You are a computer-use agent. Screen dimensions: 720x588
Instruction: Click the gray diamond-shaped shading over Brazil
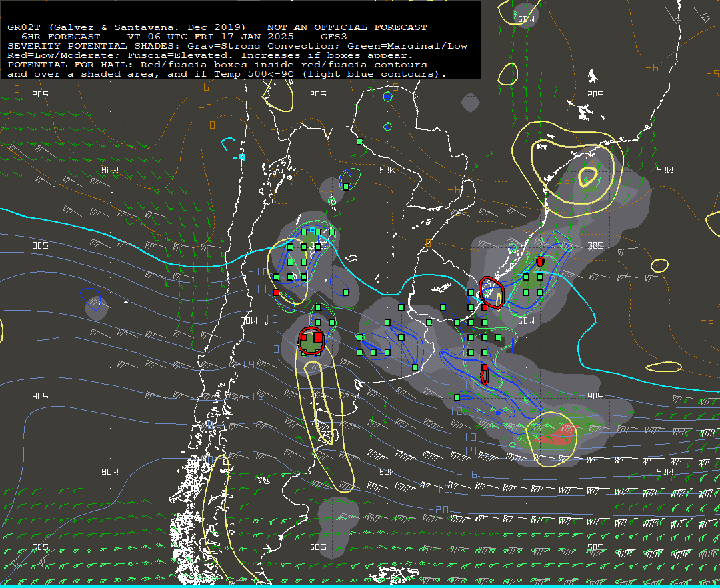click(x=470, y=103)
